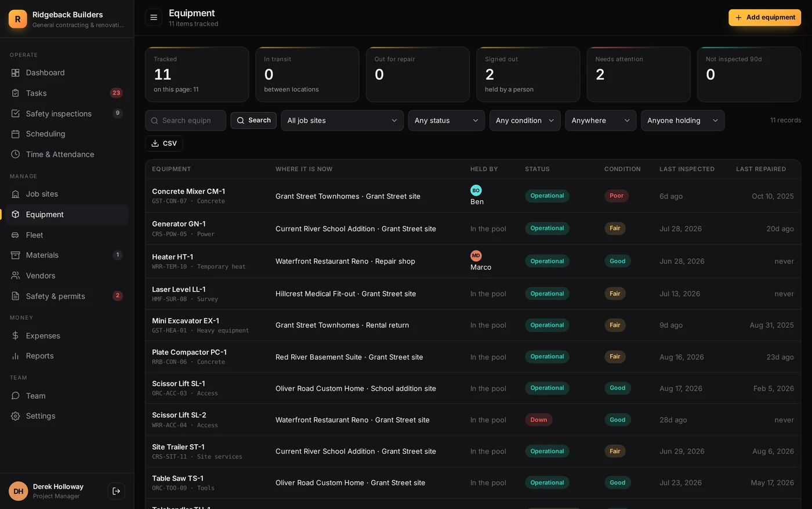
Task: Click the Ridgeback Builders logo icon
Action: tap(18, 19)
